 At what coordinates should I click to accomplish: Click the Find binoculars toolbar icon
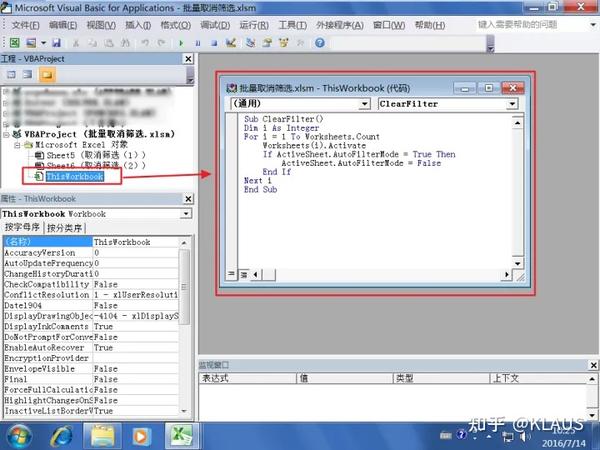point(126,42)
